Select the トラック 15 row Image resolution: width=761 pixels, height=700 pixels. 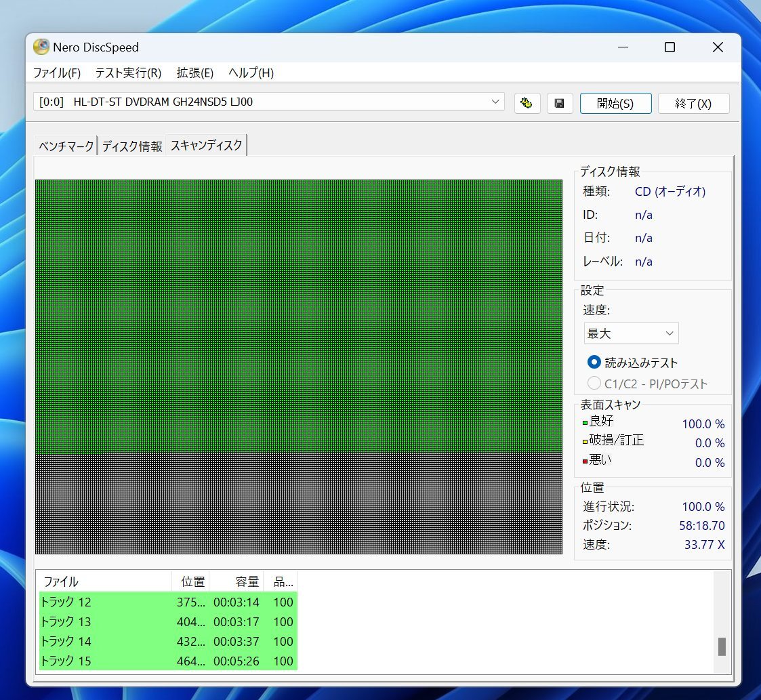tap(168, 661)
